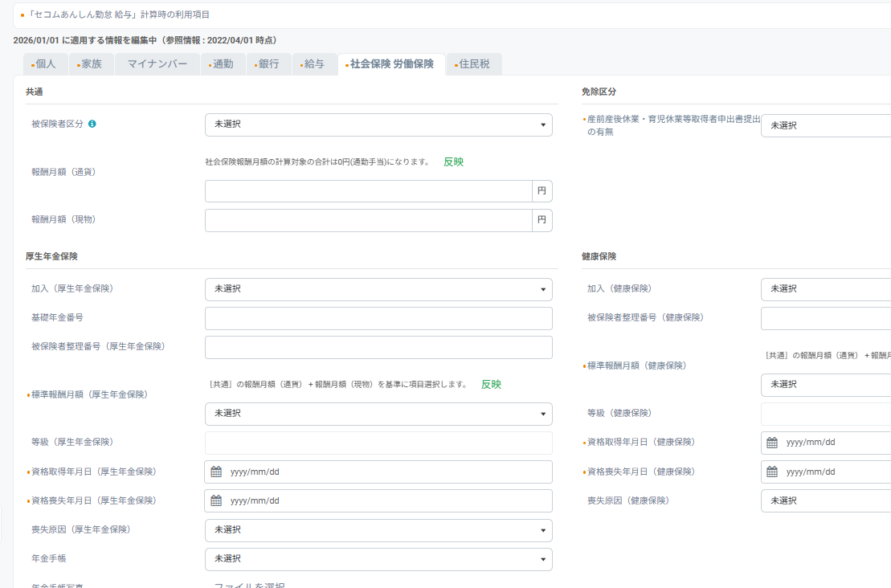Expand the 喪失原因（厚生年金保険） dropdown

pos(378,530)
